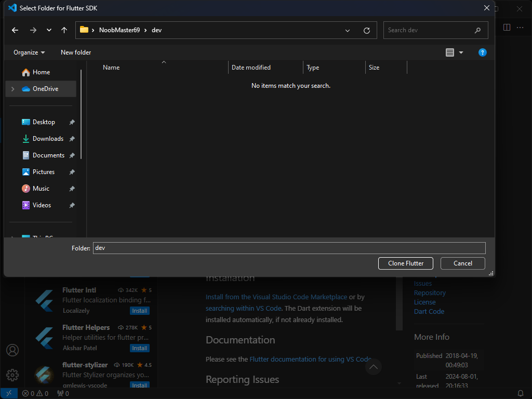532x399 pixels.
Task: Open help with the question mark
Action: coord(482,52)
